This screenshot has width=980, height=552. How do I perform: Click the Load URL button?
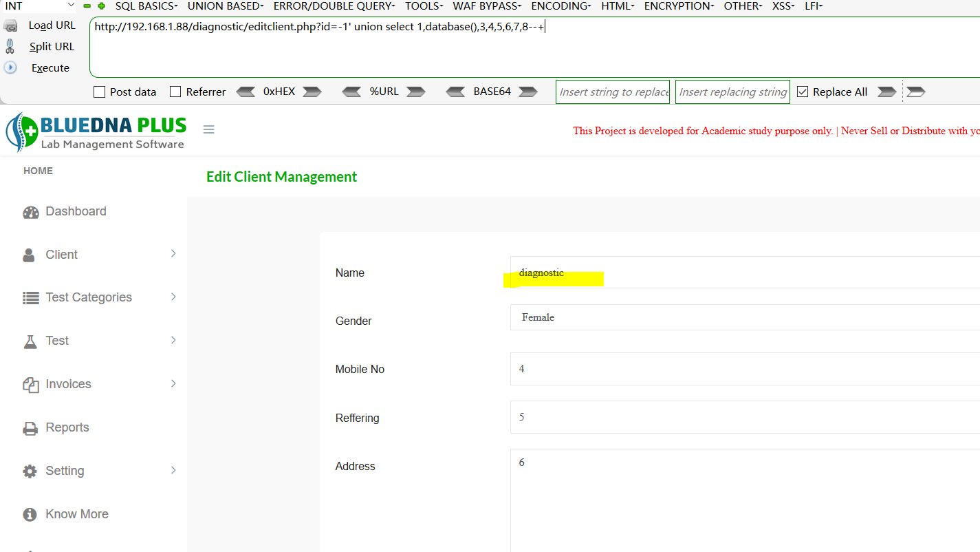click(x=40, y=25)
